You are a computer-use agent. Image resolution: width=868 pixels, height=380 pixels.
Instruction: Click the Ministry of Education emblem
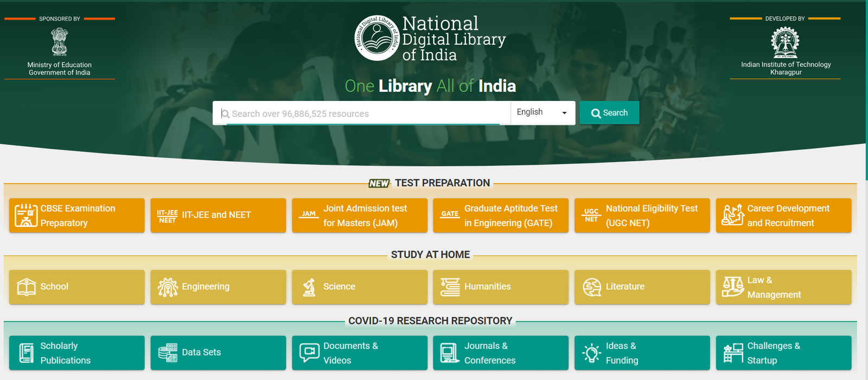(59, 42)
